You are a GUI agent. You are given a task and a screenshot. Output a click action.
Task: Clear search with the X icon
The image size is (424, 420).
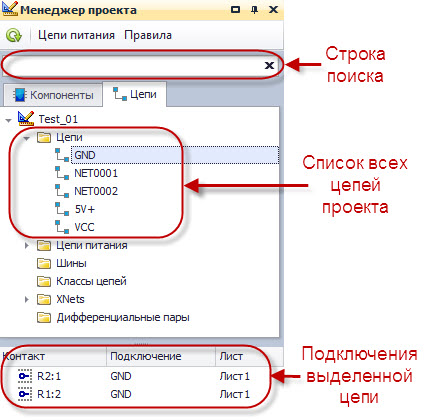(x=269, y=65)
